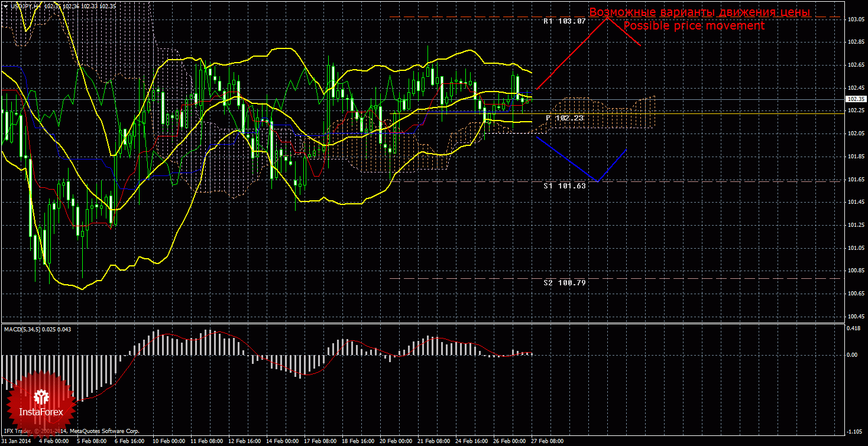
Task: Click the S1 101.63 support label
Action: point(564,185)
